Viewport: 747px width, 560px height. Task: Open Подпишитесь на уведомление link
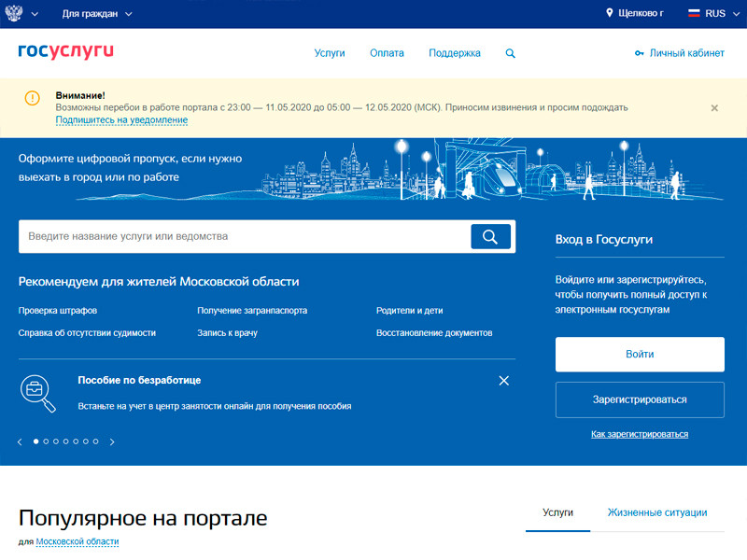[x=121, y=120]
